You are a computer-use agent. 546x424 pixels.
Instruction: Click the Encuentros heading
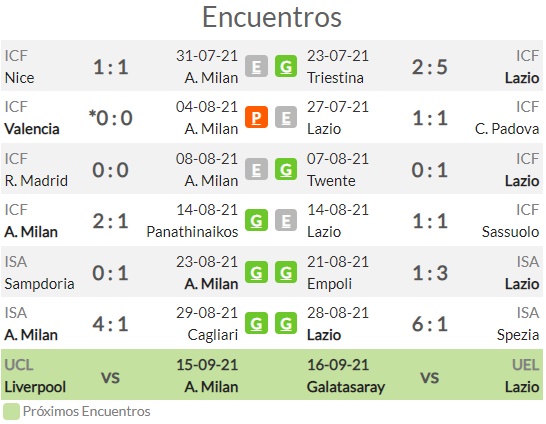(272, 17)
